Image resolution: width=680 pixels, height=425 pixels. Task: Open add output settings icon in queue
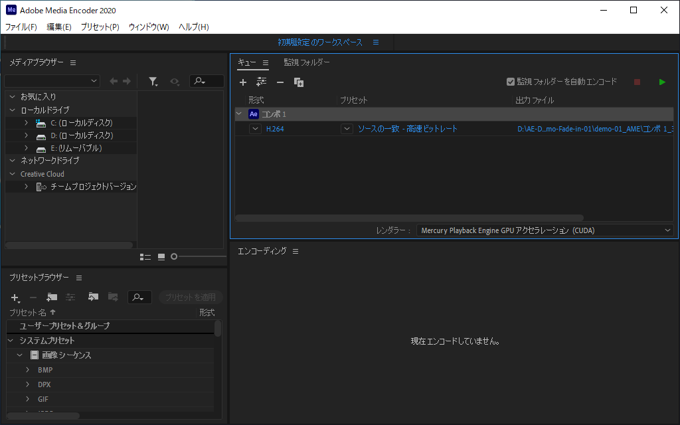(261, 82)
